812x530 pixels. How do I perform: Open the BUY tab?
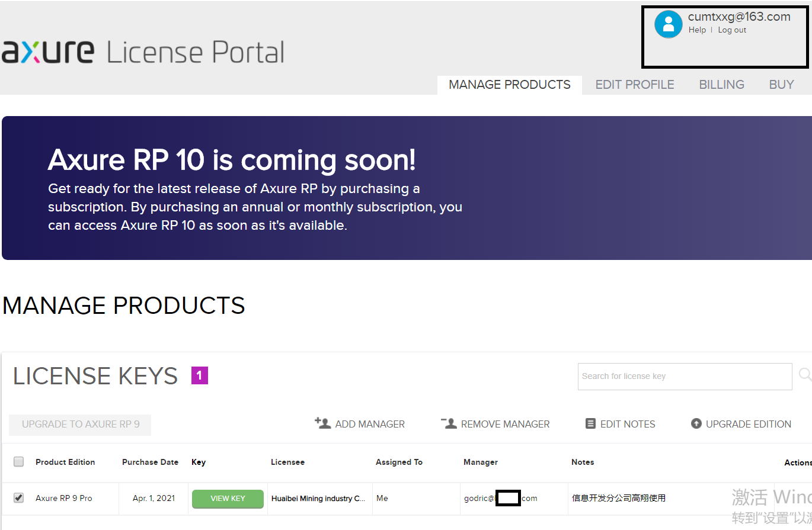pos(781,85)
